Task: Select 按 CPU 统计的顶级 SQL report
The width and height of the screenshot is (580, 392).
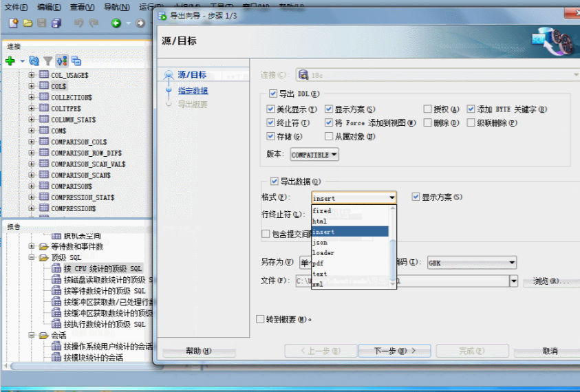Action: 103,268
